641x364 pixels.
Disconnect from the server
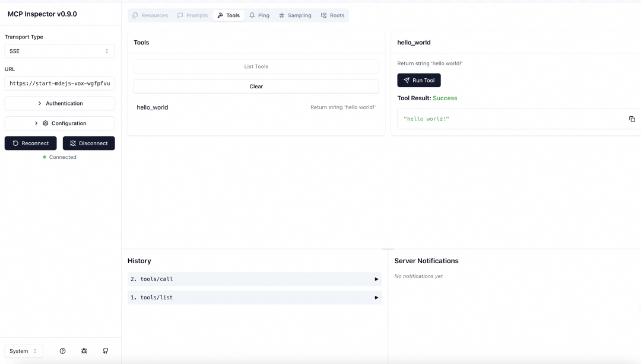[x=88, y=143]
